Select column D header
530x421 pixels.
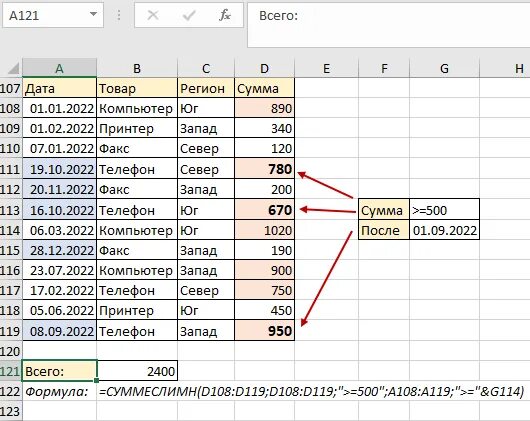(264, 69)
